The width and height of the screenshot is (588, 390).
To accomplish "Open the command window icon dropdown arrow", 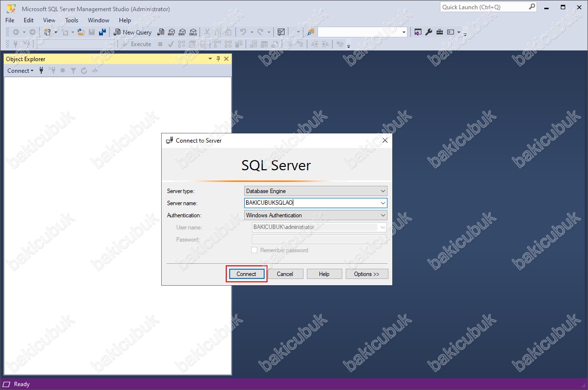I will coord(459,32).
